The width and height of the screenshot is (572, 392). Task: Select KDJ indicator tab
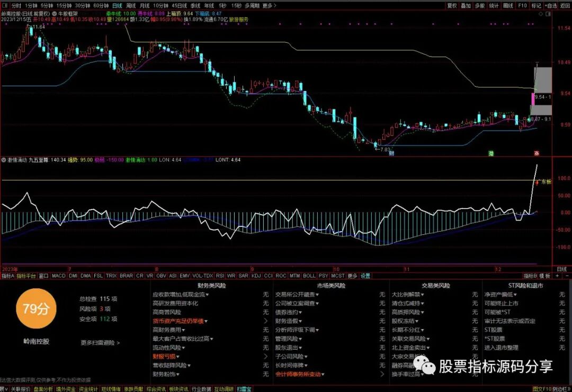[256, 276]
